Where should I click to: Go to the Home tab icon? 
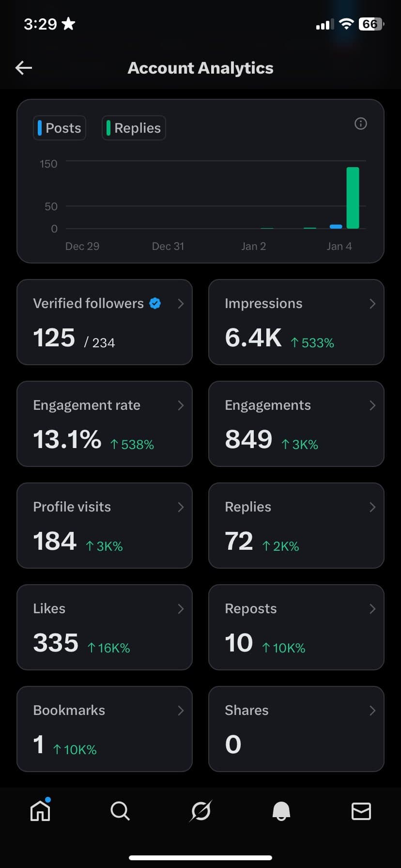[x=40, y=810]
